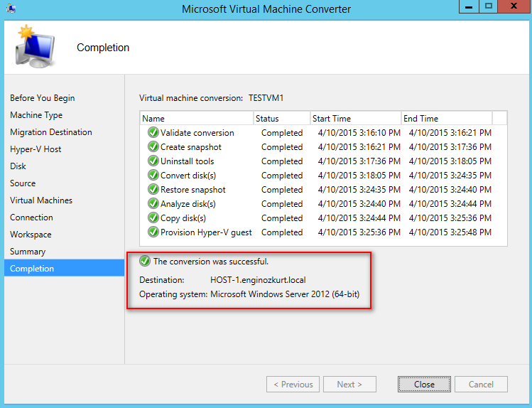Image resolution: width=532 pixels, height=408 pixels.
Task: Click start time 4/10/2015 3:16:10 PM
Action: pos(359,133)
